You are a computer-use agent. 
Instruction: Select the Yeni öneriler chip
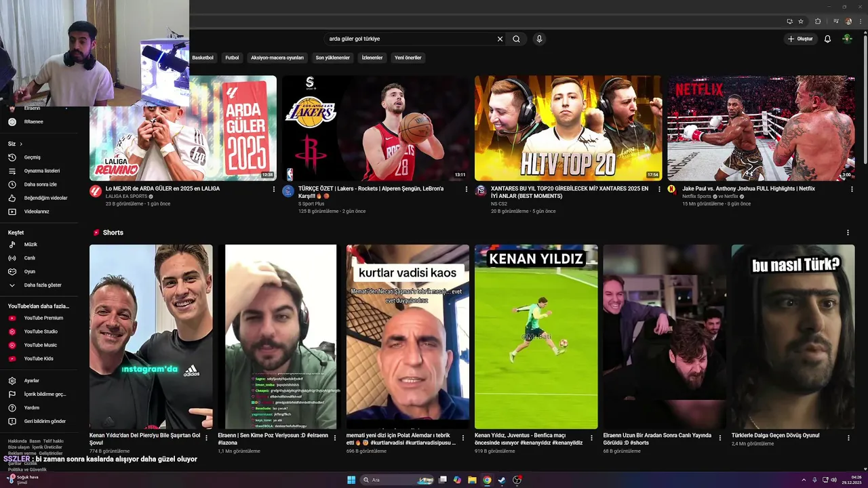[408, 58]
